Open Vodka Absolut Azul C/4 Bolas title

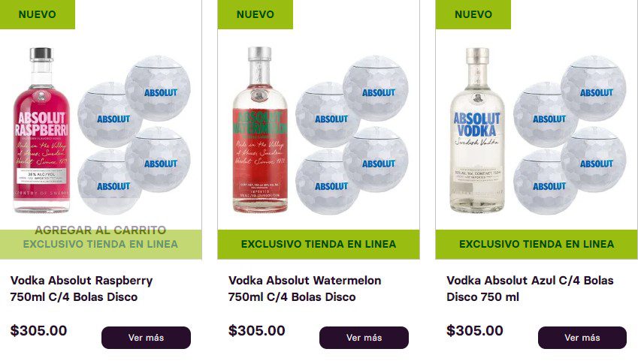(530, 288)
